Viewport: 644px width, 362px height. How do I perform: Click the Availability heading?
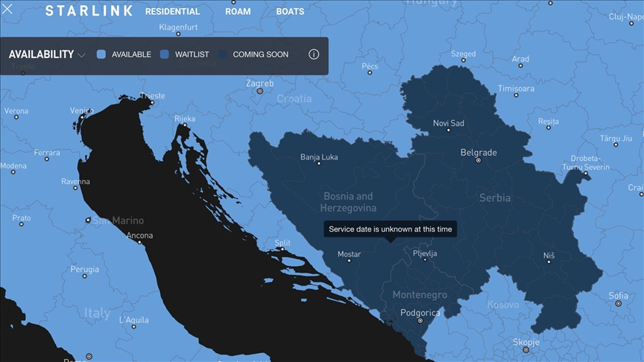41,54
